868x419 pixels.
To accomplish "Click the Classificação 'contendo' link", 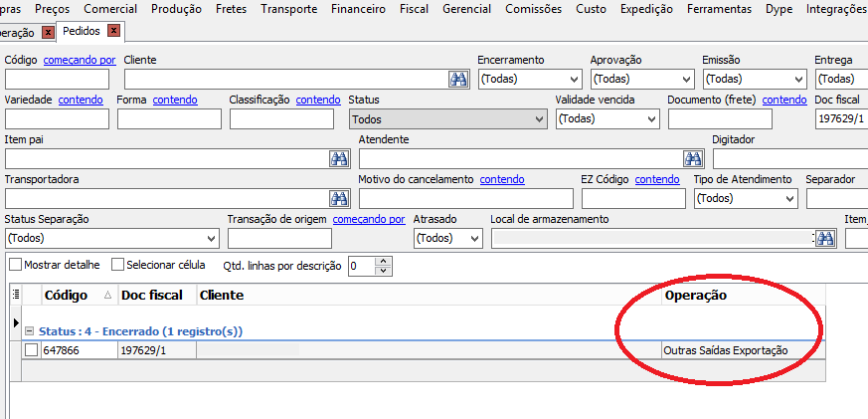I will coord(318,100).
